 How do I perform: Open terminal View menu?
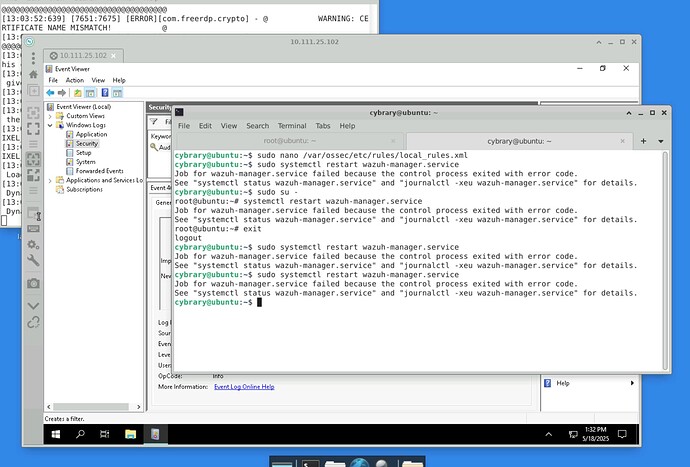tap(229, 126)
